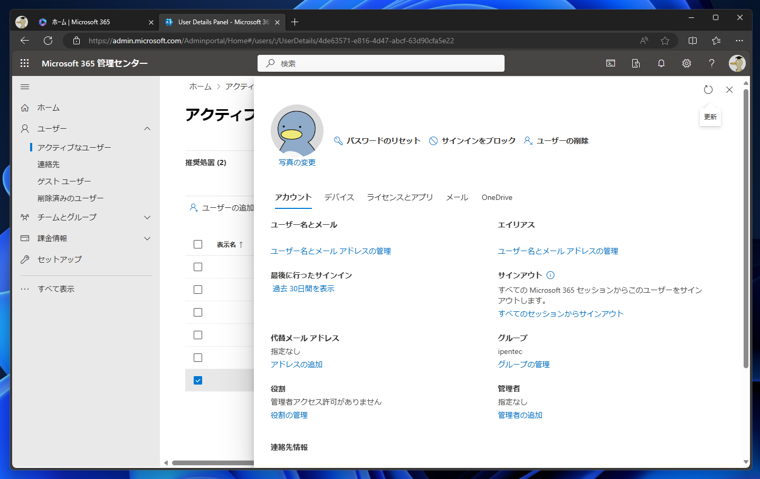Click the 検索 search box
Viewport: 760px width, 479px height.
click(381, 64)
